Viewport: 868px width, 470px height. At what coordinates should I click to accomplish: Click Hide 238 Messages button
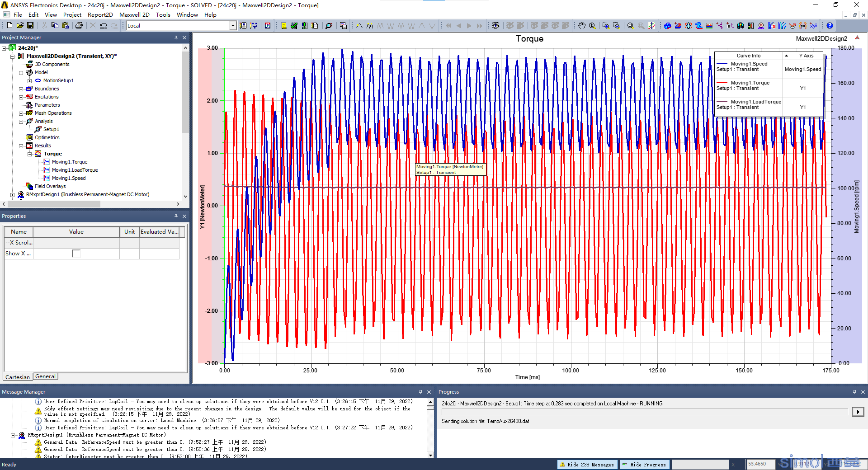click(x=587, y=464)
